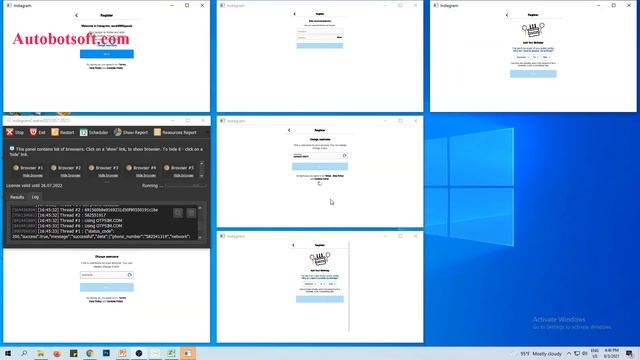
Task: Select the Browser #2 icon
Action: [x=53, y=168]
